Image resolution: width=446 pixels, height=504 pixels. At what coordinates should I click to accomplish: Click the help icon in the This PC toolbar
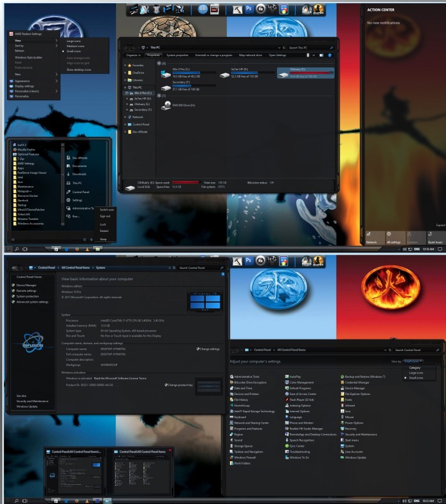(x=329, y=55)
